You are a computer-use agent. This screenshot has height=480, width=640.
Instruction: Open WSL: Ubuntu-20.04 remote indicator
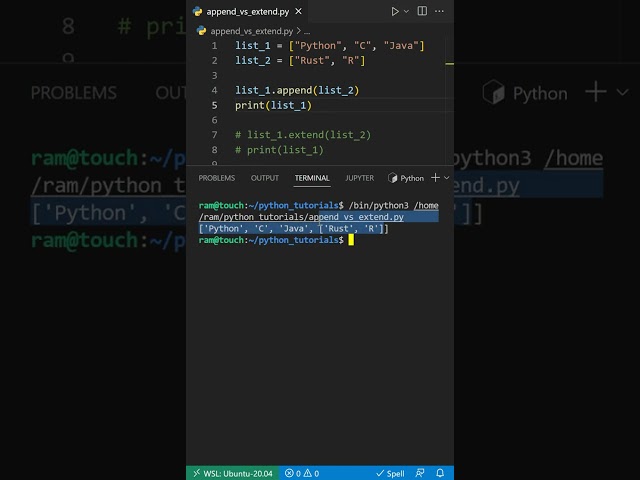click(x=233, y=473)
